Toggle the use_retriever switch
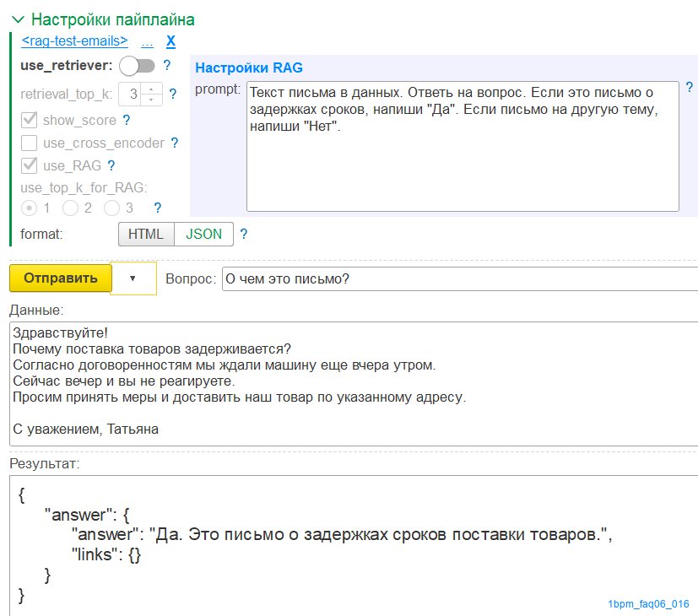This screenshot has width=698, height=616. 138,65
